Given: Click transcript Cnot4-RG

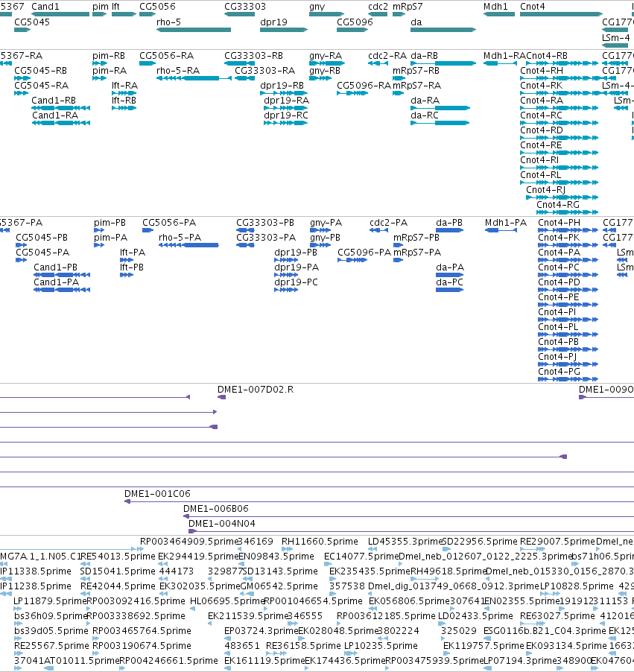Looking at the screenshot, I should pyautogui.click(x=558, y=204).
